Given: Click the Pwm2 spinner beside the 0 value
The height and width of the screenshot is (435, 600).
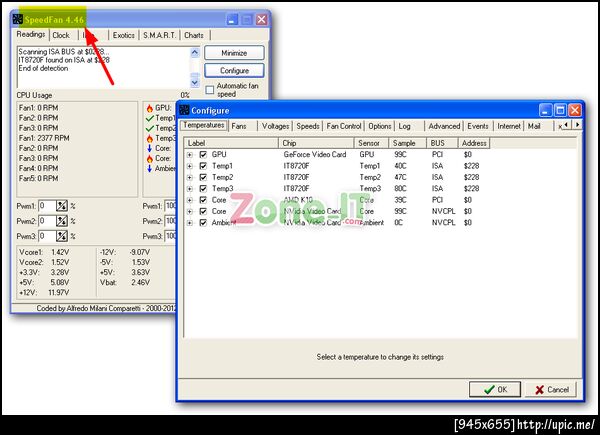Looking at the screenshot, I should pyautogui.click(x=62, y=221).
